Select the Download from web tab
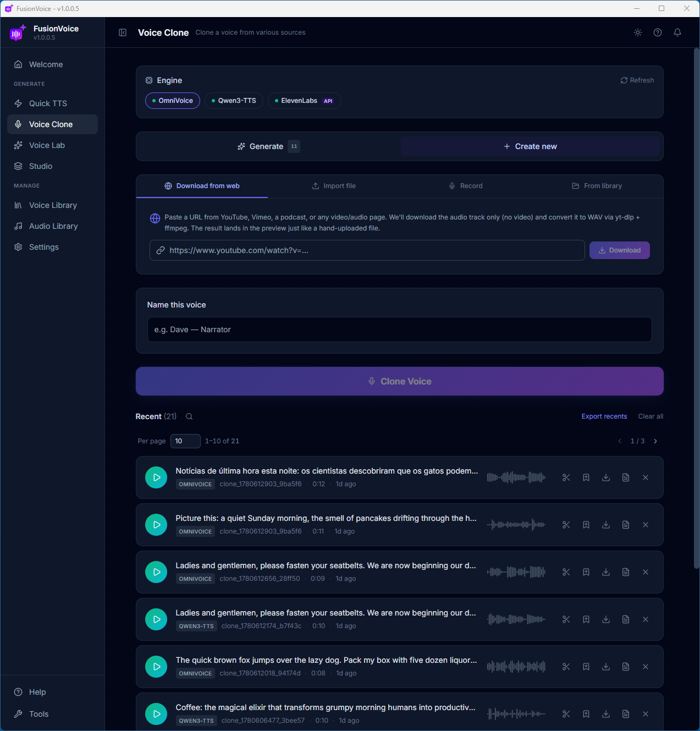 [202, 186]
